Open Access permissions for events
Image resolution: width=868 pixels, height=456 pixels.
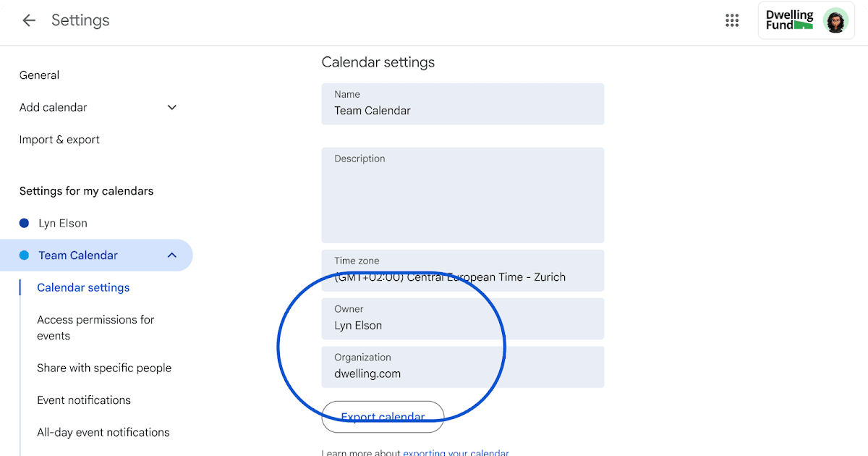(x=95, y=328)
